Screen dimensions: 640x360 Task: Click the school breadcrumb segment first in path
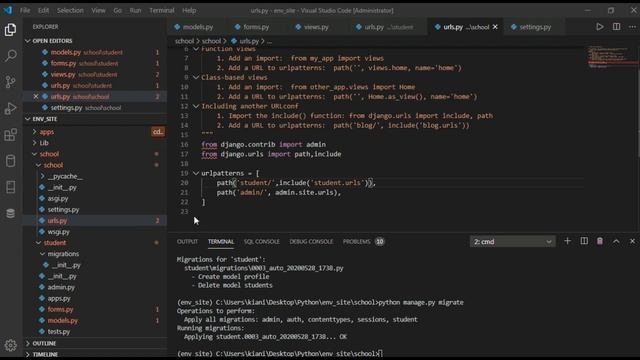click(x=184, y=41)
